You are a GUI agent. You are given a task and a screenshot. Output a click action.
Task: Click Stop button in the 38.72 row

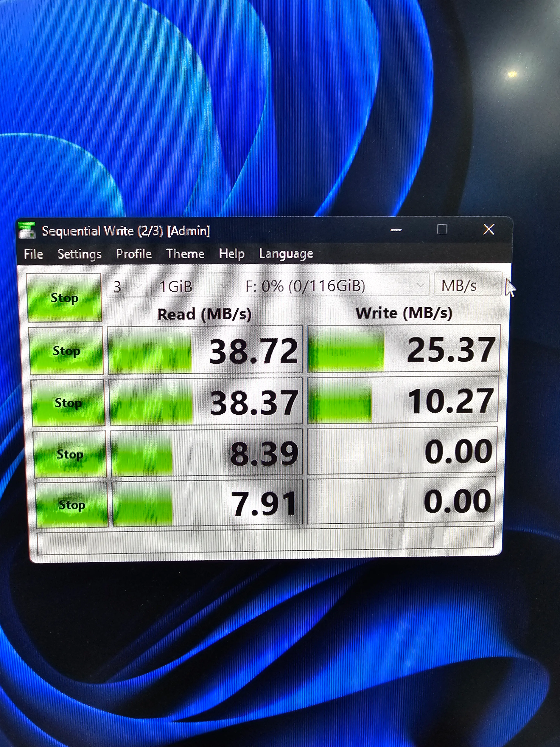(x=66, y=351)
